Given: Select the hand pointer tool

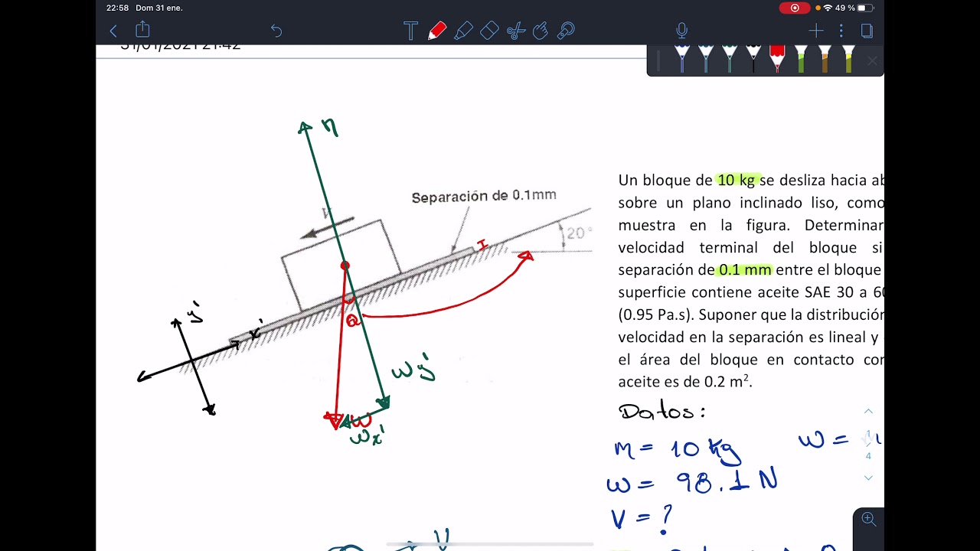Looking at the screenshot, I should coord(541,31).
